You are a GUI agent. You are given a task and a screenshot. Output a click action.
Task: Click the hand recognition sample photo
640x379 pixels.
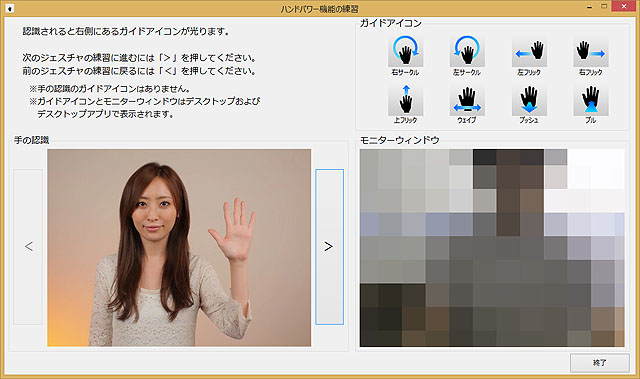click(x=179, y=248)
